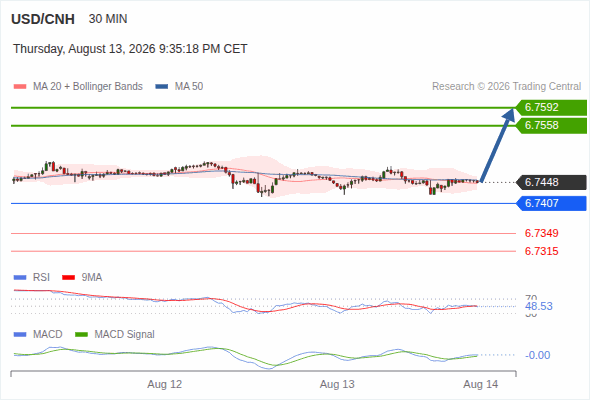Image resolution: width=590 pixels, height=400 pixels.
Task: Select the red 6.7315 support level label
Action: click(x=541, y=251)
